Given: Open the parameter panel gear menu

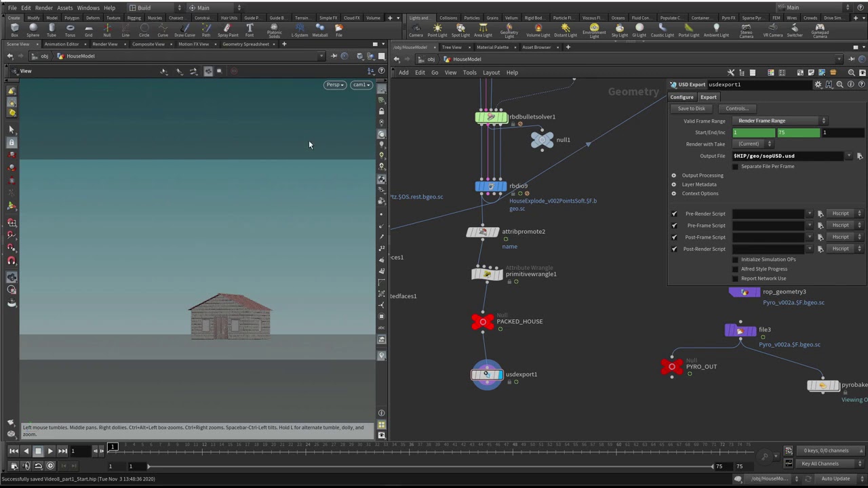Looking at the screenshot, I should coord(818,85).
